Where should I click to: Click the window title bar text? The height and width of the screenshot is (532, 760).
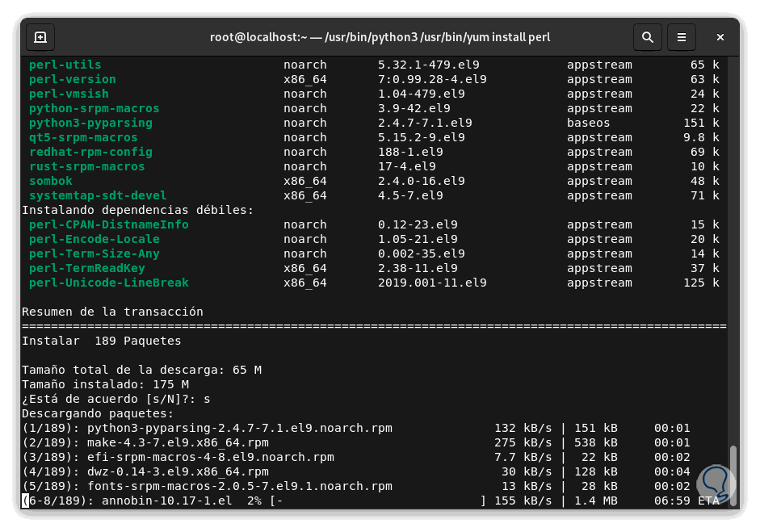click(380, 37)
